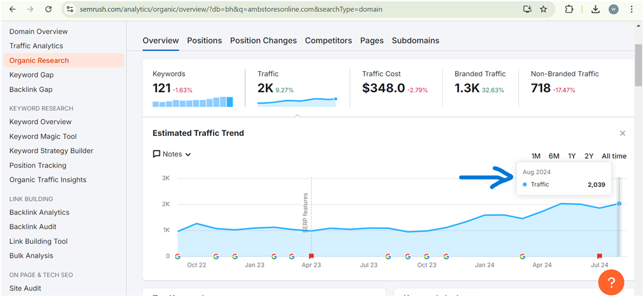
Task: Open the Subdomains tab
Action: tap(416, 41)
